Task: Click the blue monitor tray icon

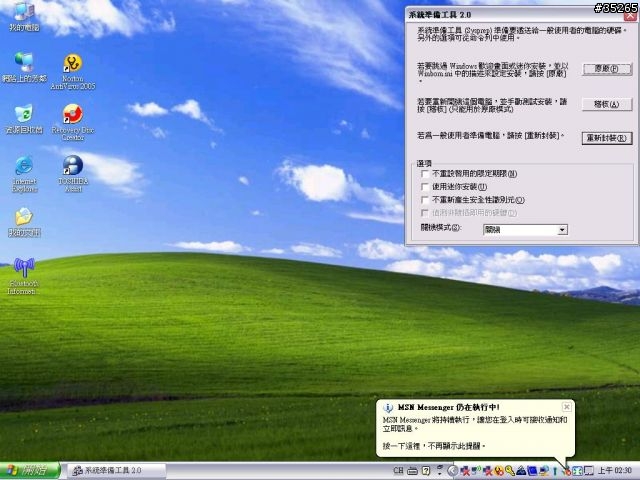Action: coord(532,471)
